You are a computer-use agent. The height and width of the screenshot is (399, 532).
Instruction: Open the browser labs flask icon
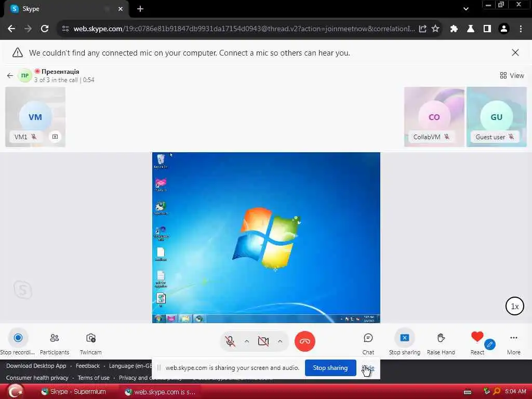tap(470, 29)
